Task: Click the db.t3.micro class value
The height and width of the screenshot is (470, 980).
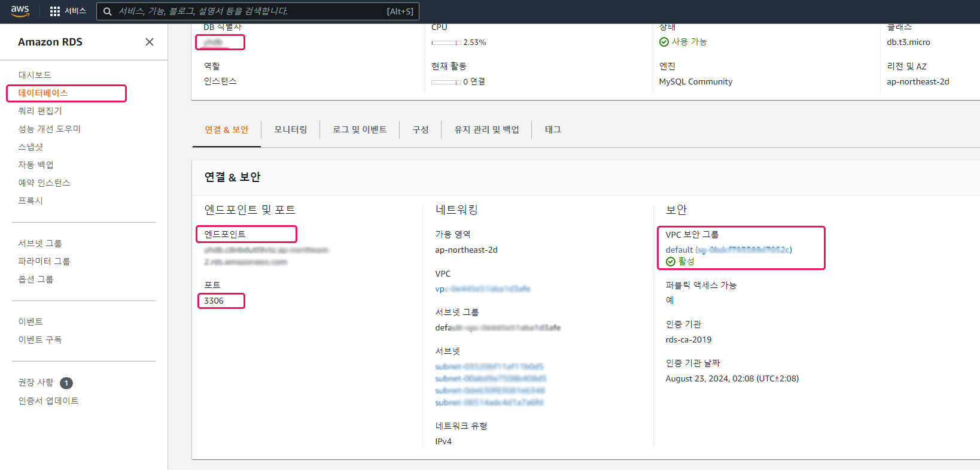Action: [x=908, y=42]
